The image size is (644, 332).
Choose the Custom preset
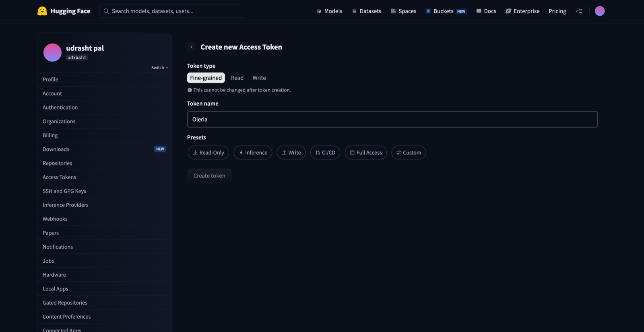409,152
